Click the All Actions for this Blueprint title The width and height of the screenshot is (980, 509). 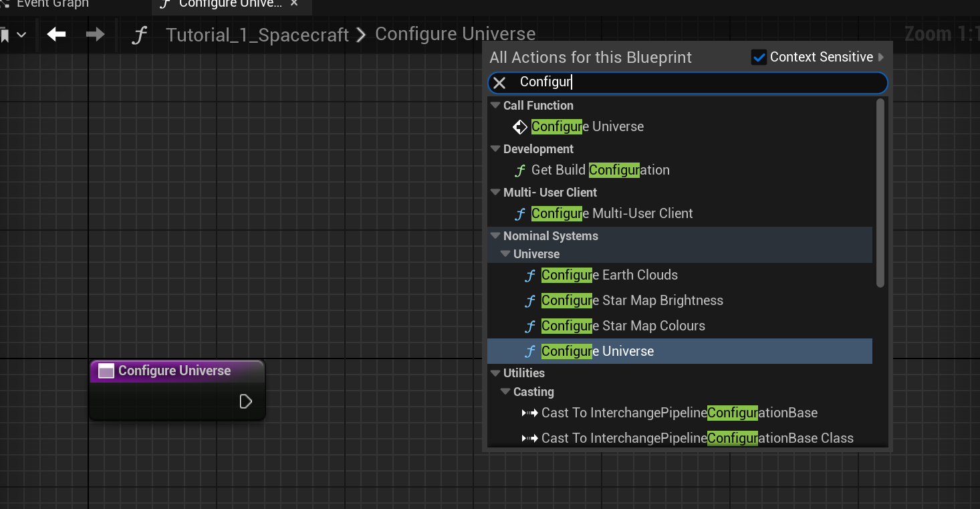click(x=590, y=58)
